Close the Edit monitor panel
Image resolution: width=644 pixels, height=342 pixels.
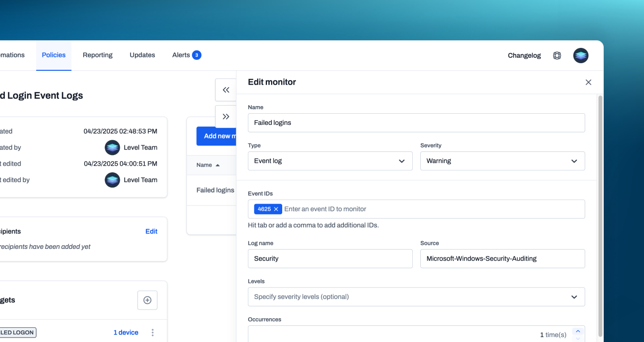[588, 82]
